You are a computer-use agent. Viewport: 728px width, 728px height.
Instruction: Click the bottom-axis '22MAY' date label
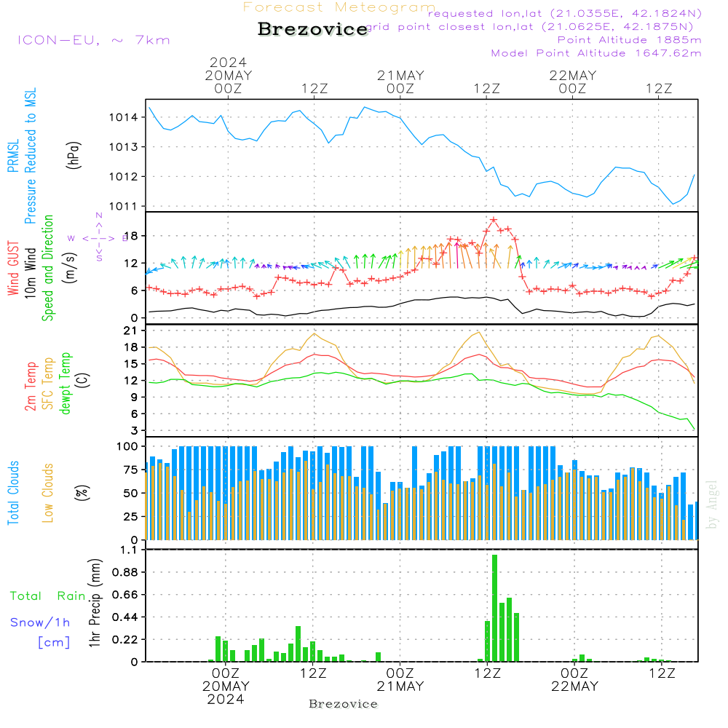point(575,687)
